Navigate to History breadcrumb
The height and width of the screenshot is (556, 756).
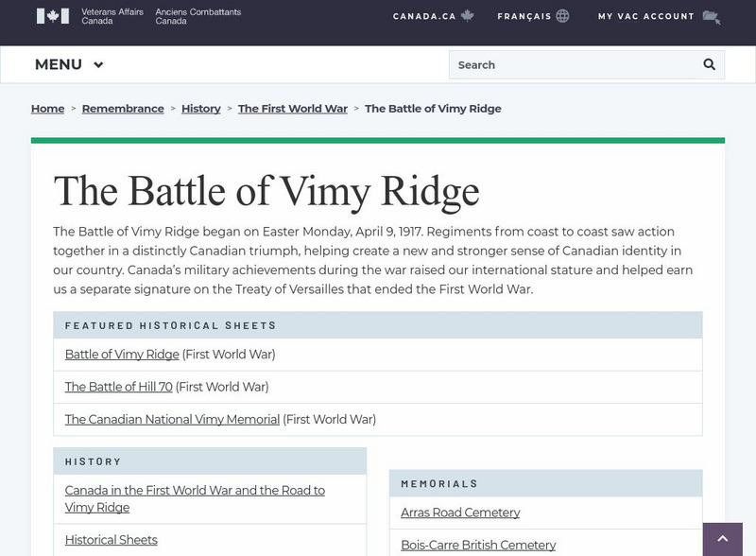pos(201,109)
